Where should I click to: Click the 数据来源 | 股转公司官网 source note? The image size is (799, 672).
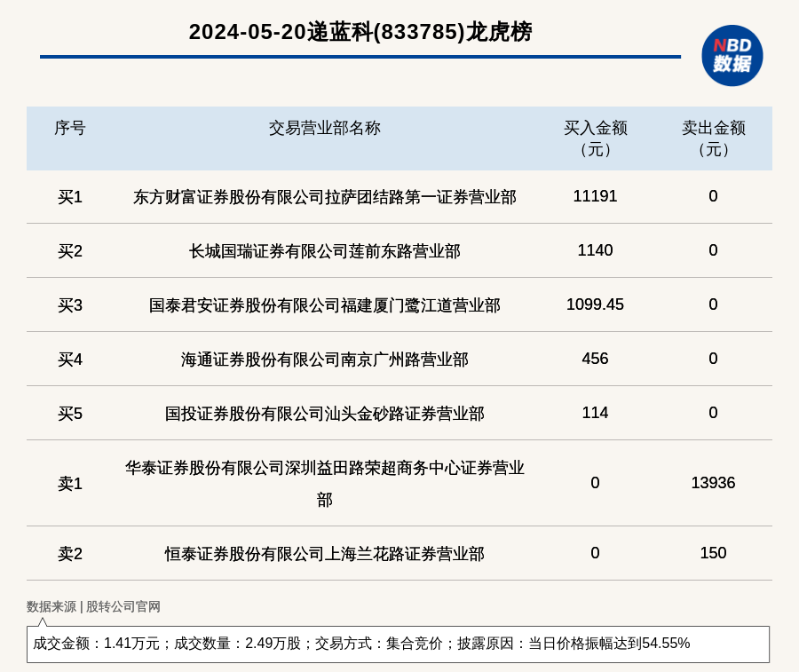click(93, 606)
